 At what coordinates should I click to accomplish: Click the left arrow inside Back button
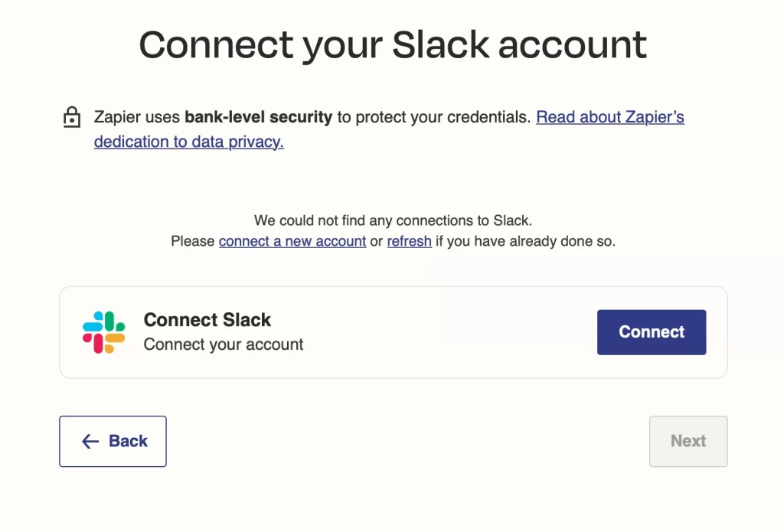pyautogui.click(x=90, y=441)
